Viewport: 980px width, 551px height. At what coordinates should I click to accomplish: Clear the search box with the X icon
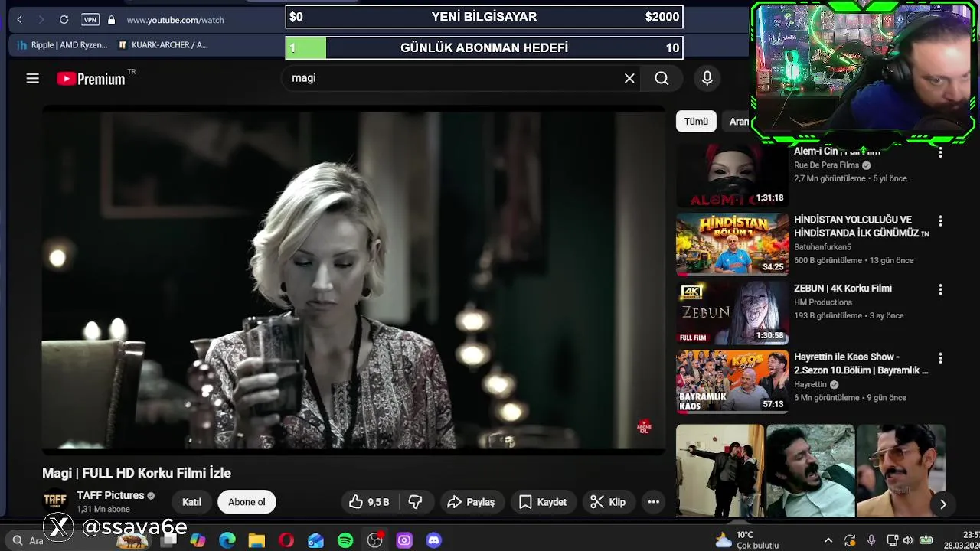point(629,78)
